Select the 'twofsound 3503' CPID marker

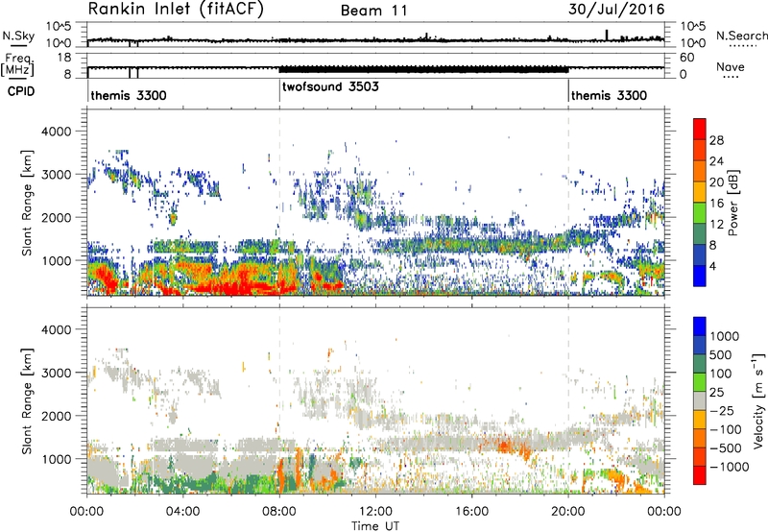click(x=330, y=86)
